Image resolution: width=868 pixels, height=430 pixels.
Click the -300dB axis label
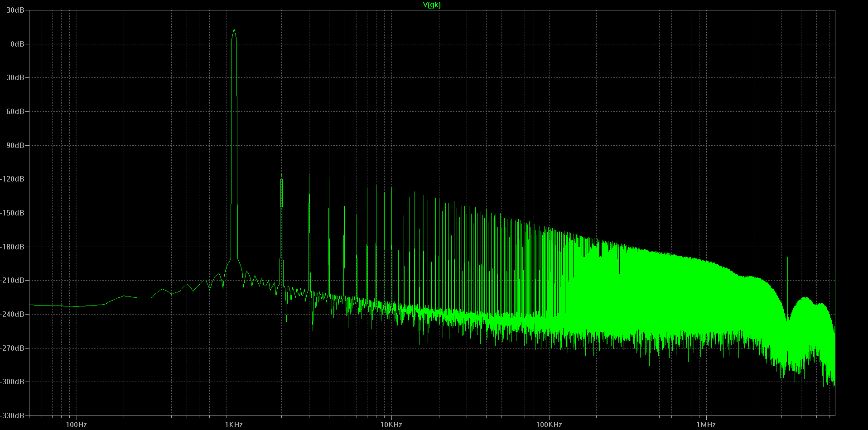(12, 382)
